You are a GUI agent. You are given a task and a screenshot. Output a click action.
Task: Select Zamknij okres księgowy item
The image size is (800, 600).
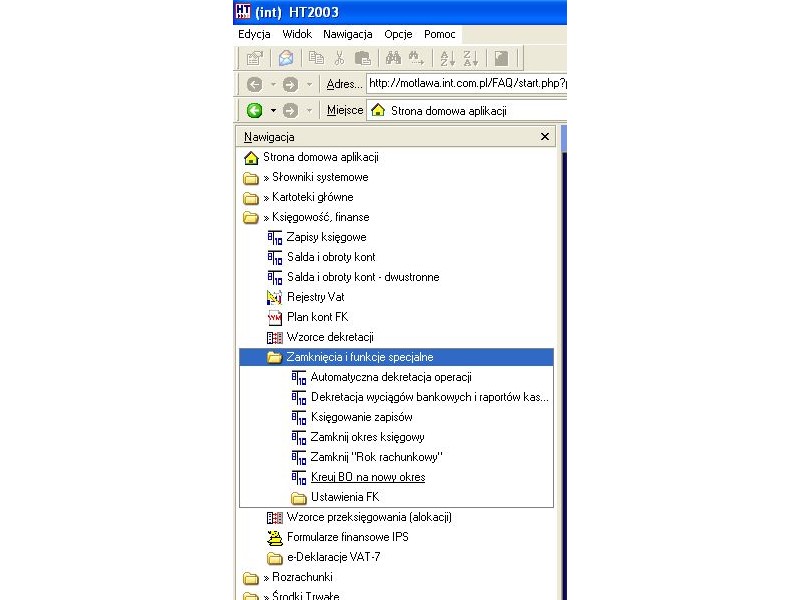pyautogui.click(x=367, y=437)
